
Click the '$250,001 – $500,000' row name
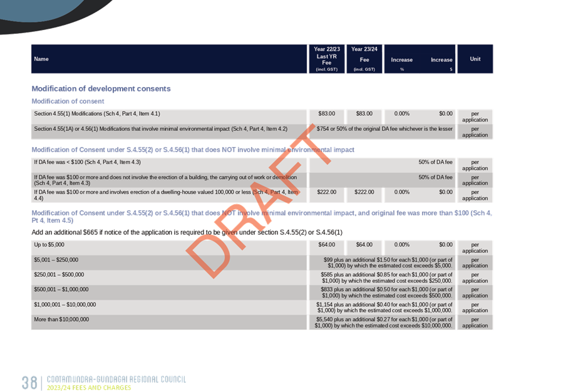tap(59, 275)
